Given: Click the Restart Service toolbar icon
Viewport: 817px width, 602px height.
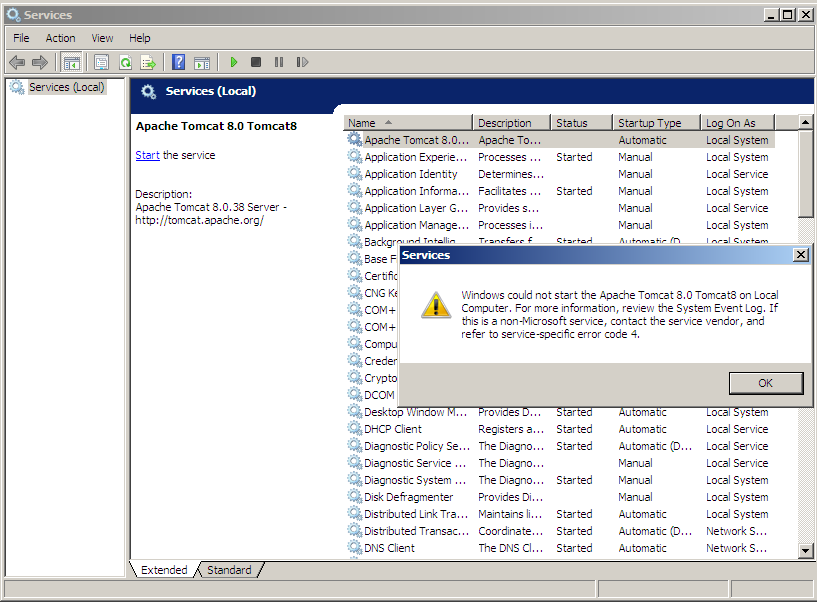Looking at the screenshot, I should [x=302, y=63].
